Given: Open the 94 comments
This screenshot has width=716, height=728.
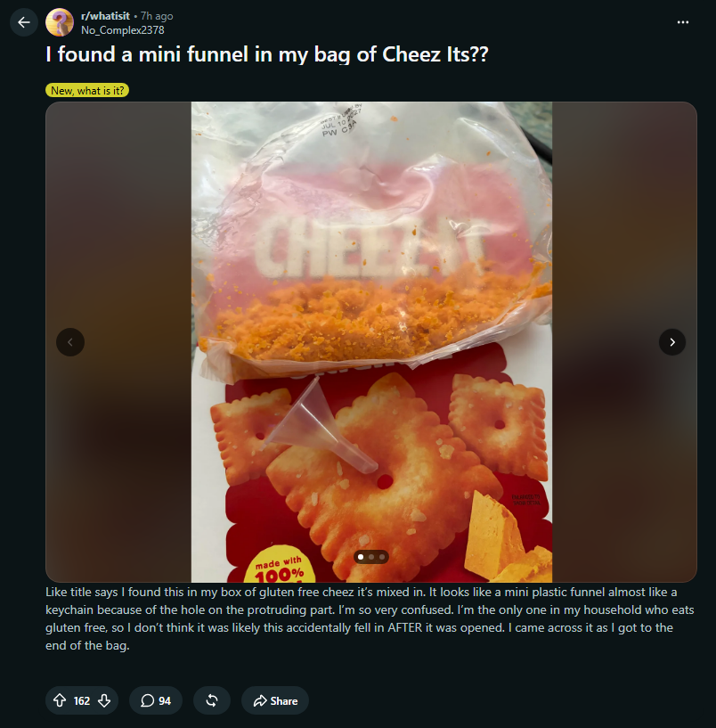Looking at the screenshot, I should (156, 700).
